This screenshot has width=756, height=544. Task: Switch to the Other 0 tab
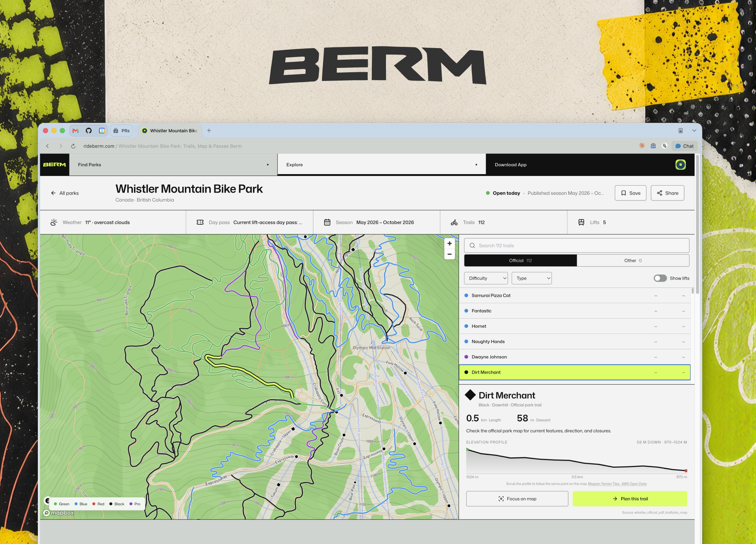[x=633, y=260]
